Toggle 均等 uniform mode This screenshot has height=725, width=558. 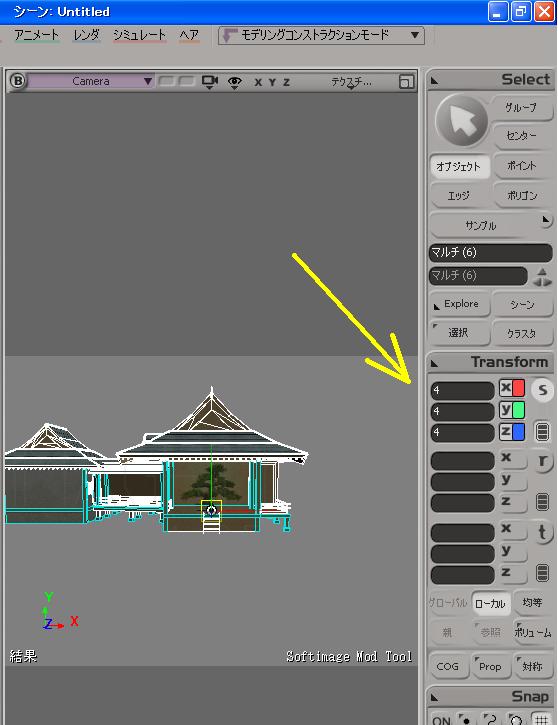click(532, 603)
